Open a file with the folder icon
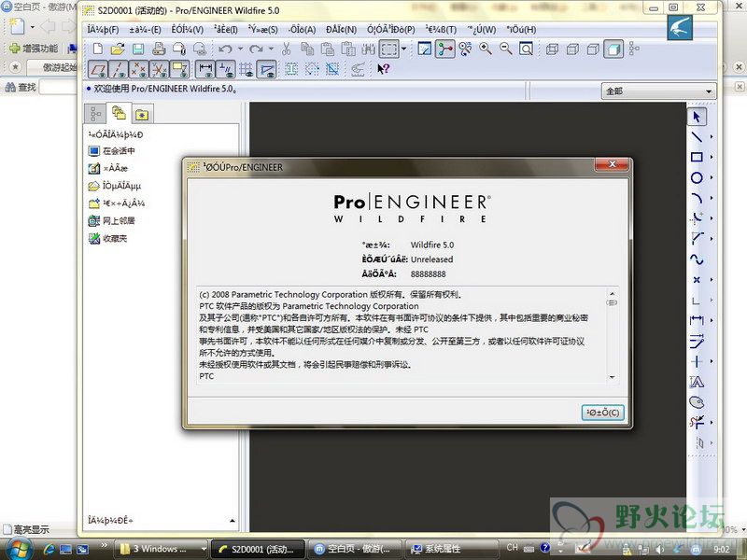Viewport: 747px width, 560px height. point(118,49)
